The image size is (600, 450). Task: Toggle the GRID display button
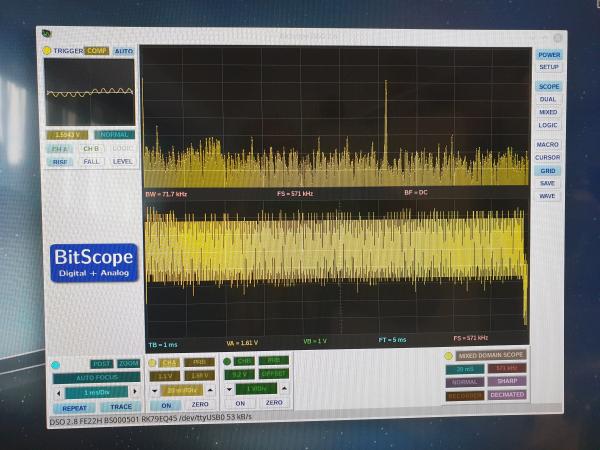[x=548, y=171]
